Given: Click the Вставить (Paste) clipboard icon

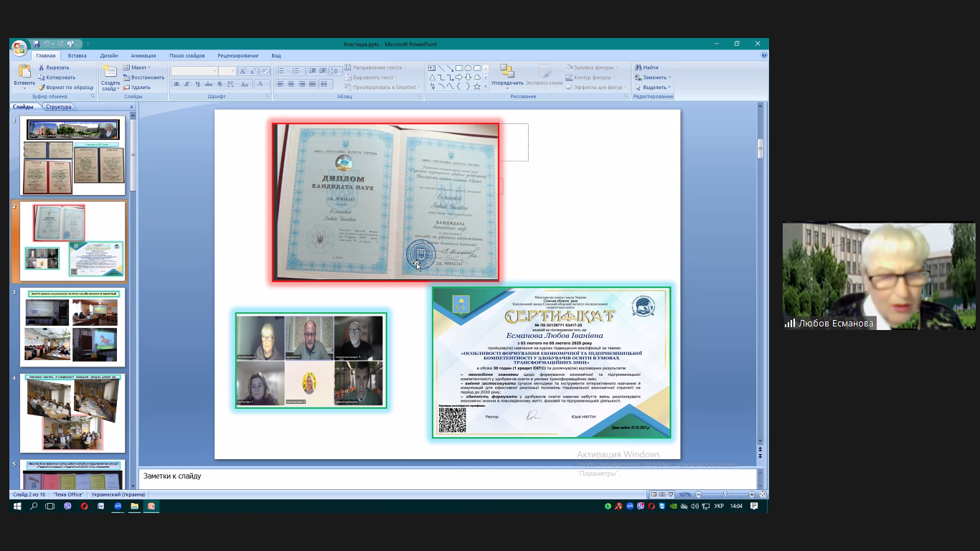Looking at the screenshot, I should [x=24, y=72].
